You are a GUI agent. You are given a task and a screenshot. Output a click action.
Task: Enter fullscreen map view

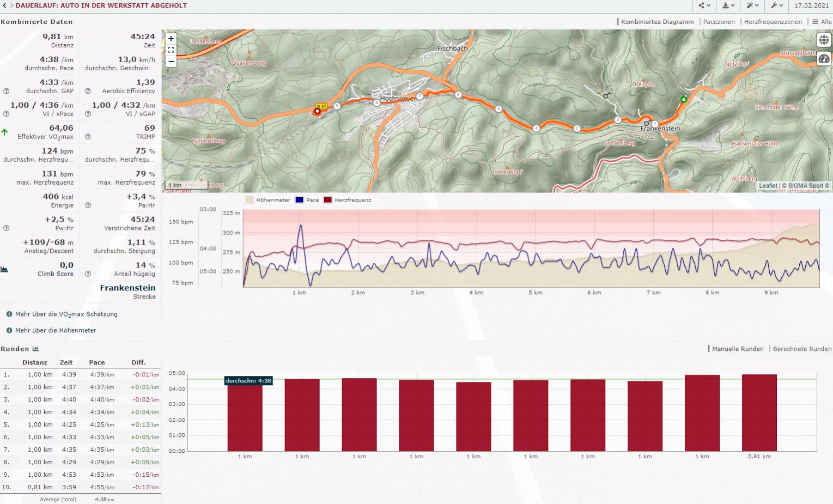(x=171, y=50)
